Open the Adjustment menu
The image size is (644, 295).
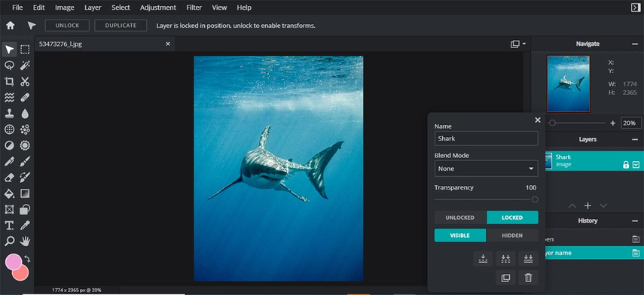point(157,8)
